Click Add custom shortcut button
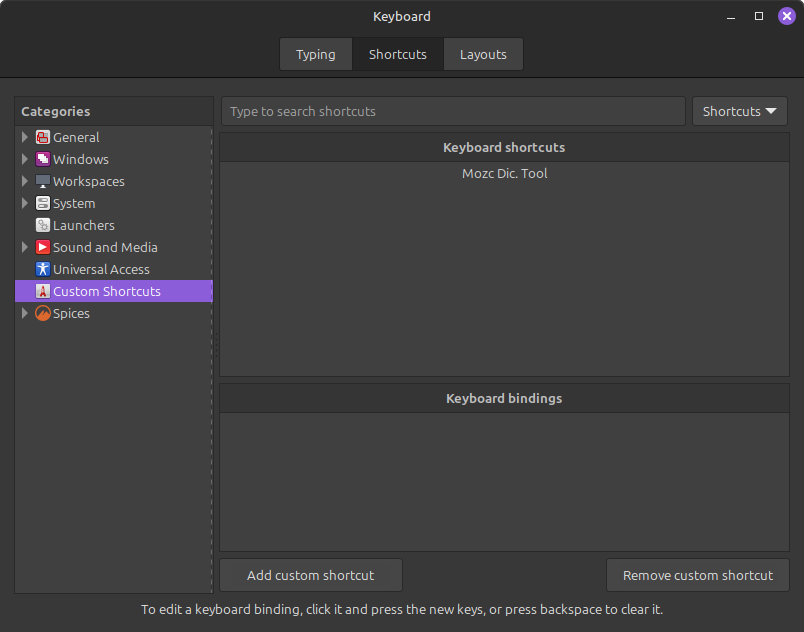 (x=311, y=575)
